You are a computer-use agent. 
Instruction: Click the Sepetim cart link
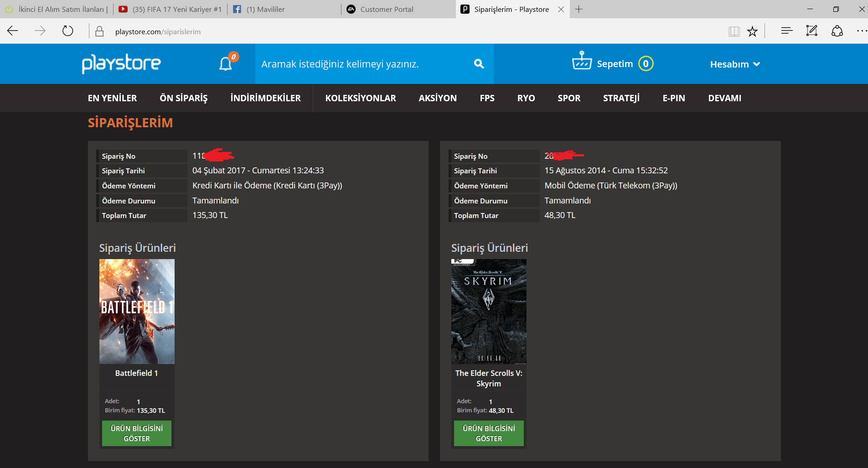615,64
